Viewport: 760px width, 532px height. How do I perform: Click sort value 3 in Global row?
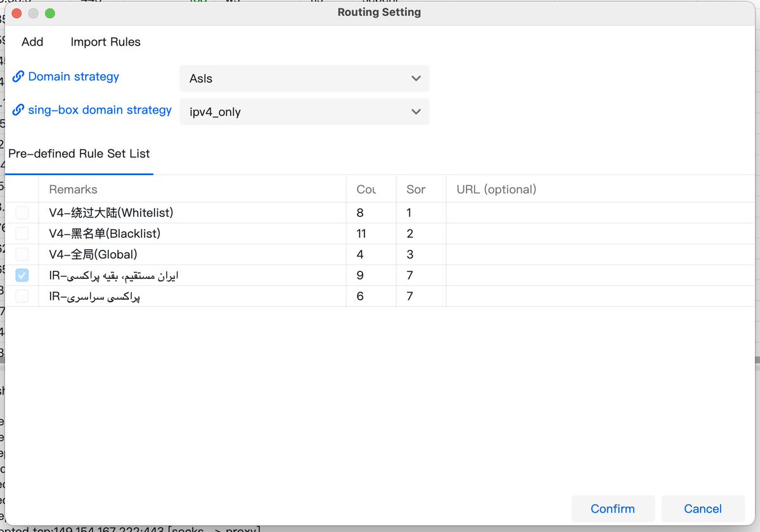(x=410, y=255)
